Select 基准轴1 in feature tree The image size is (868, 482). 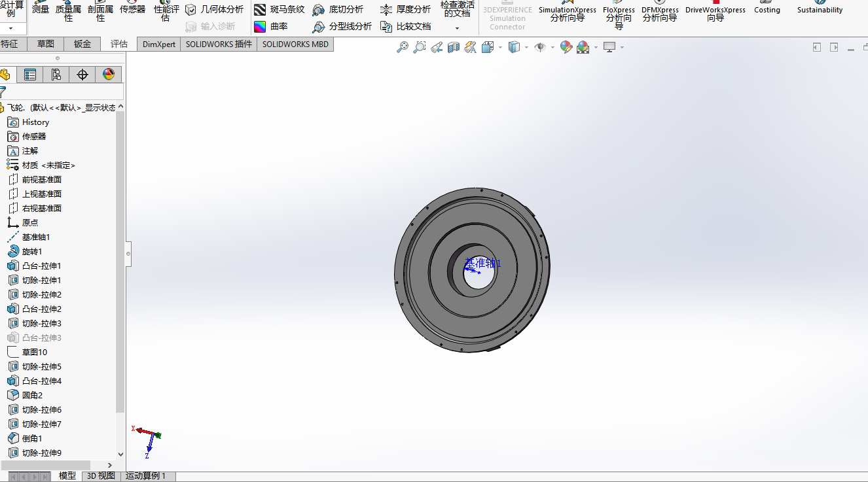[x=29, y=237]
